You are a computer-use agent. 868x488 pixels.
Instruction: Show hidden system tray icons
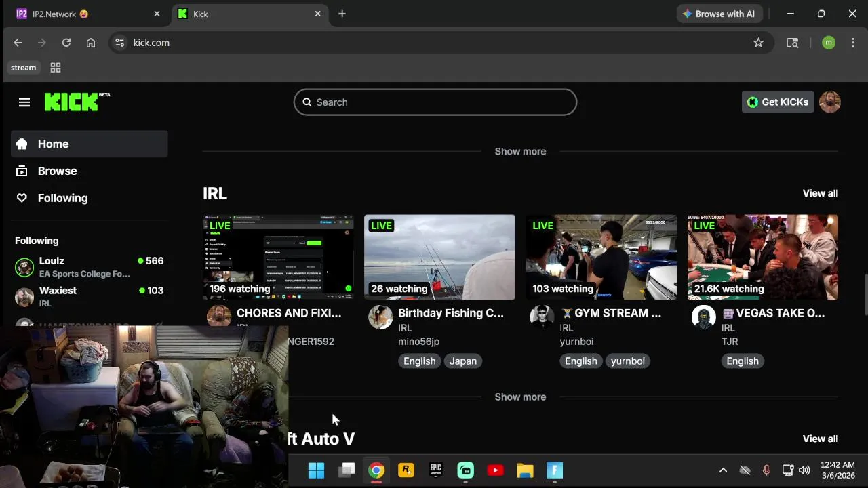click(723, 470)
